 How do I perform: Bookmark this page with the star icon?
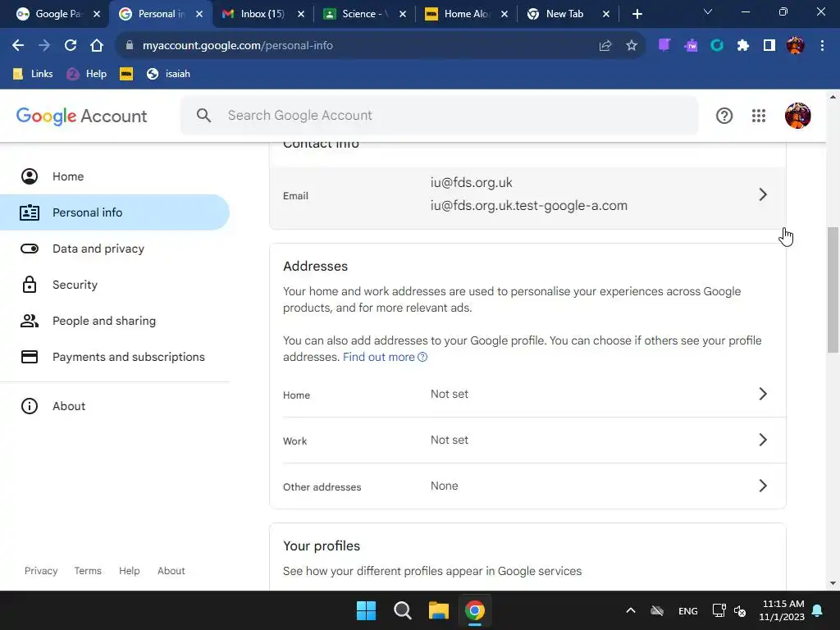coord(632,46)
